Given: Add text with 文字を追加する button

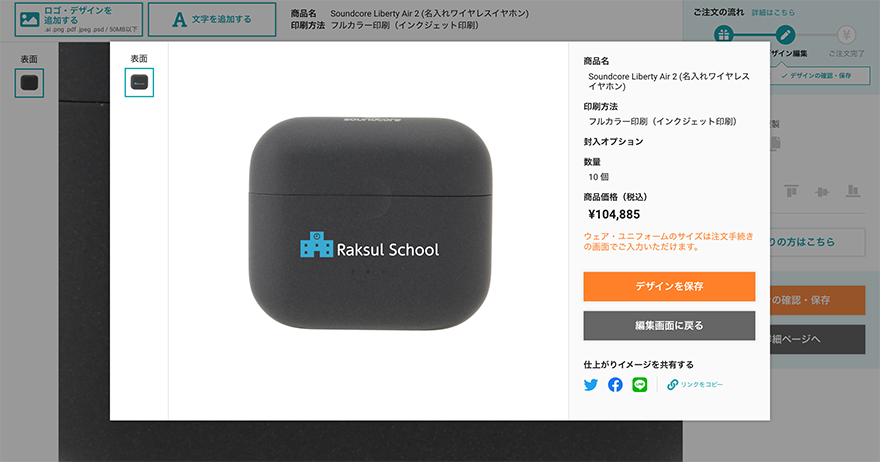Looking at the screenshot, I should pos(212,20).
